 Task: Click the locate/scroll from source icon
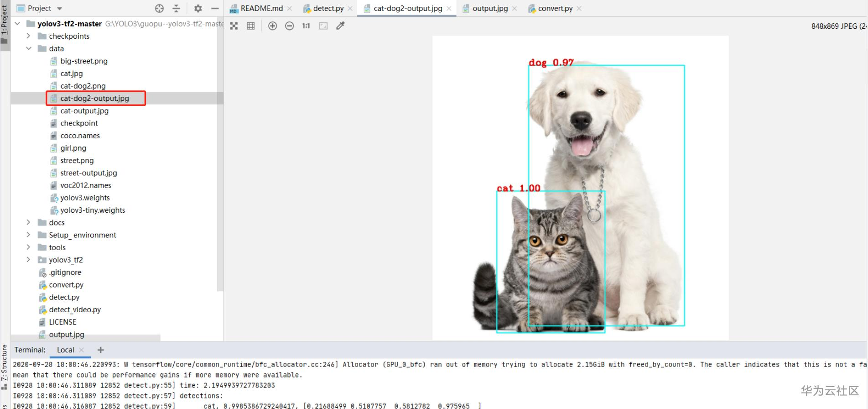pos(159,8)
